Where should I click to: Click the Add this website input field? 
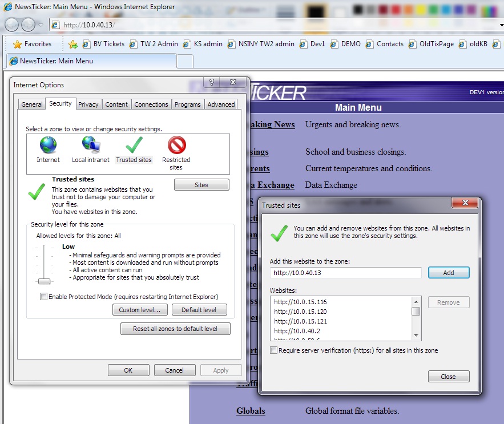[x=345, y=273]
